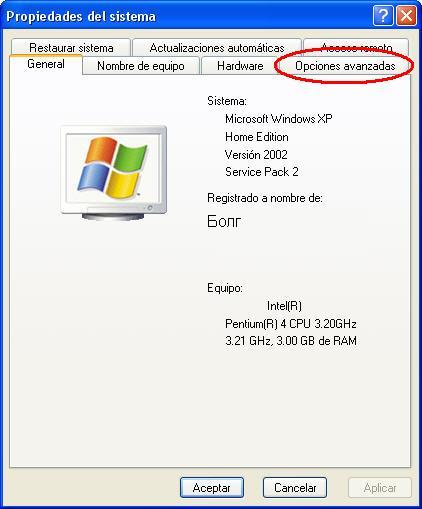Viewport: 422px width, 509px height.
Task: Open the Restaurar sistema tab
Action: tap(71, 48)
